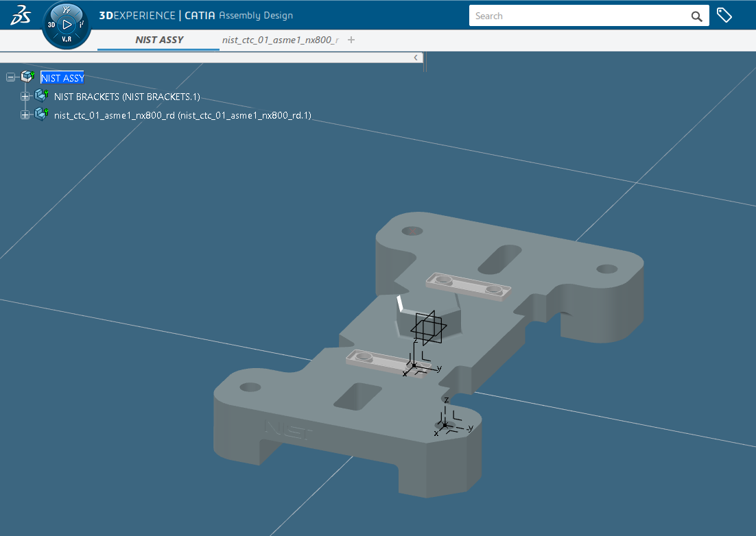Image resolution: width=756 pixels, height=536 pixels.
Task: Click the NIST ASSY product icon in tree
Action: click(x=28, y=77)
